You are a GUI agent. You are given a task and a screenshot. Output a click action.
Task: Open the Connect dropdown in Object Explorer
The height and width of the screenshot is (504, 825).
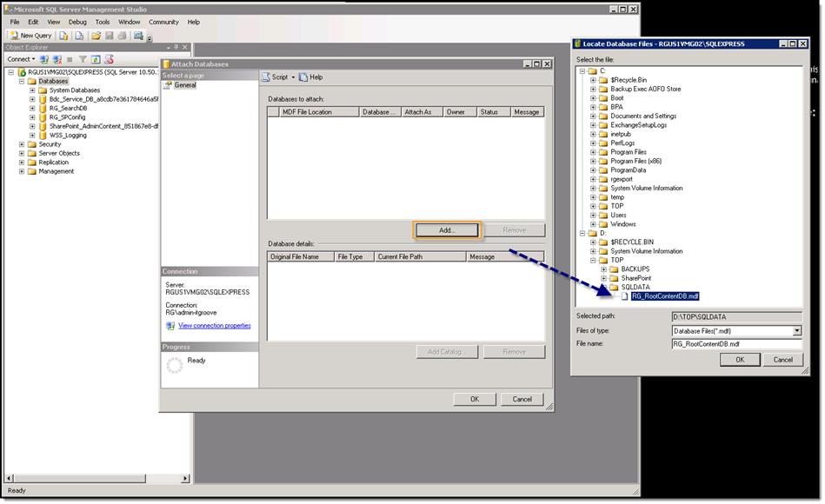pos(22,59)
